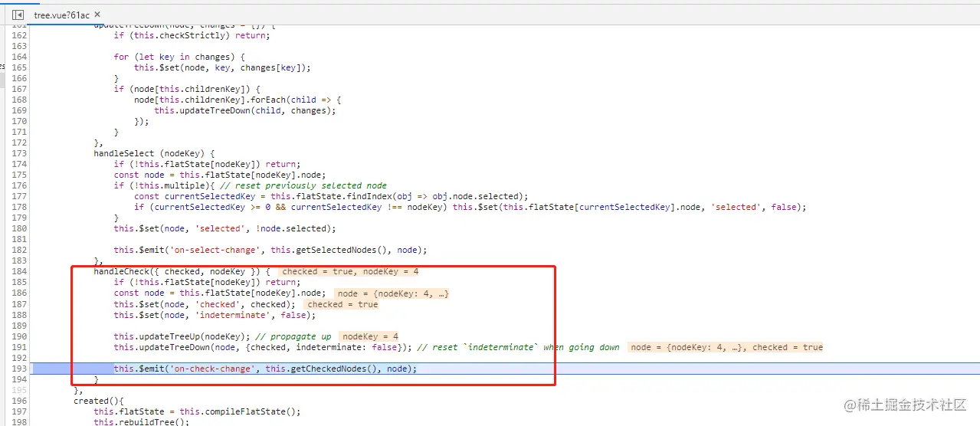Viewport: 980px width, 426px height.
Task: Click the 'reset `indeterminate` when going down' comment
Action: tap(519, 347)
